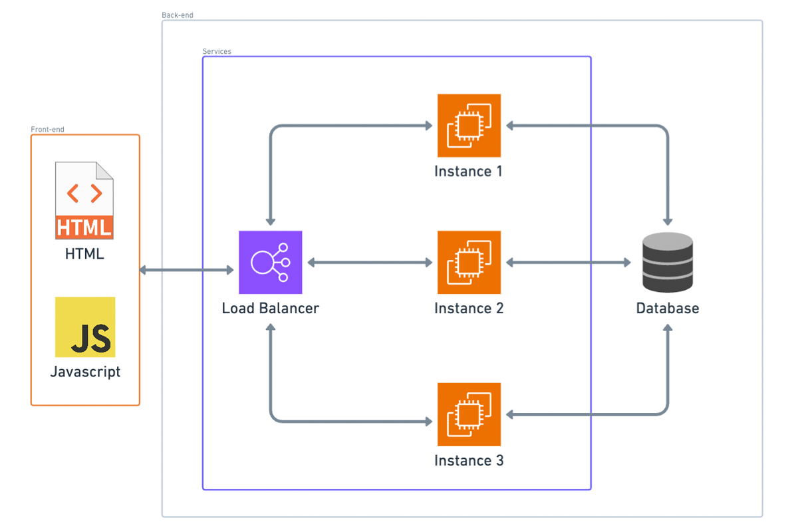
Task: Select the "Load Balancer" text label
Action: point(270,309)
